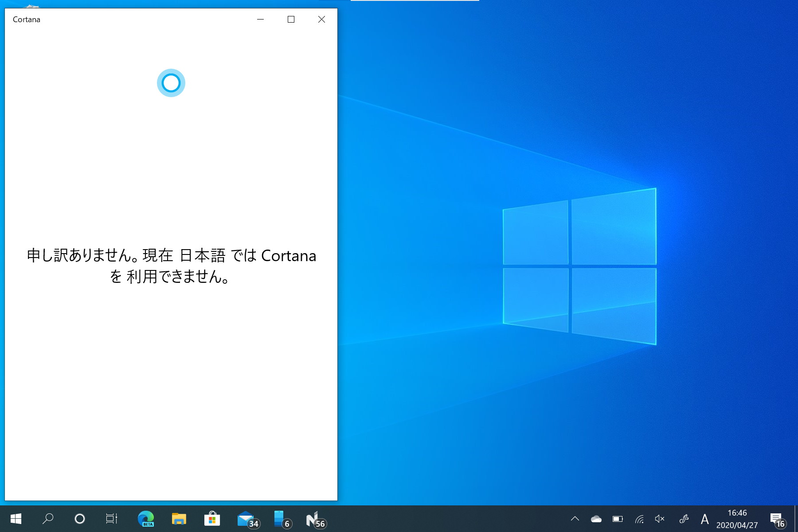Click the message line starting with 申し訳ありません

pos(172,255)
